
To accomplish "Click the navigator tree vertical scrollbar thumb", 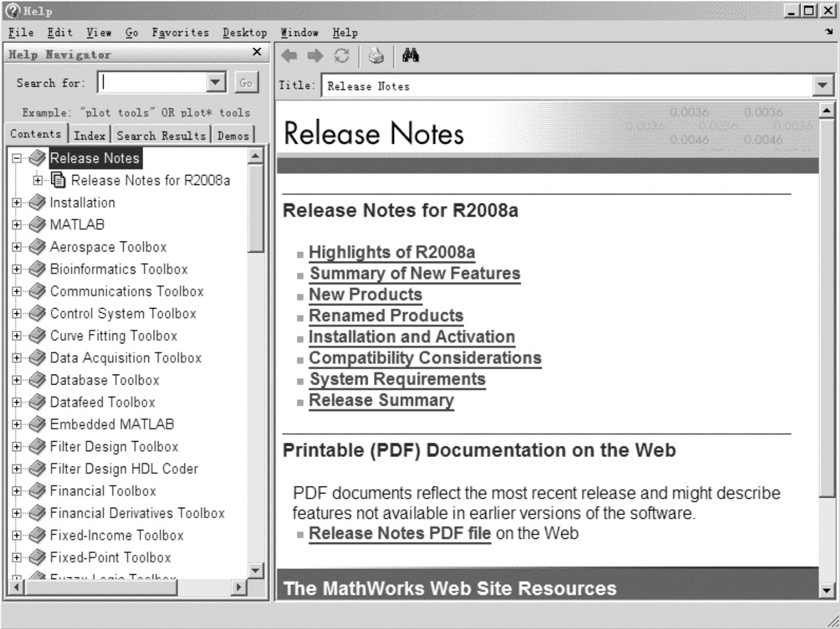I will 256,208.
